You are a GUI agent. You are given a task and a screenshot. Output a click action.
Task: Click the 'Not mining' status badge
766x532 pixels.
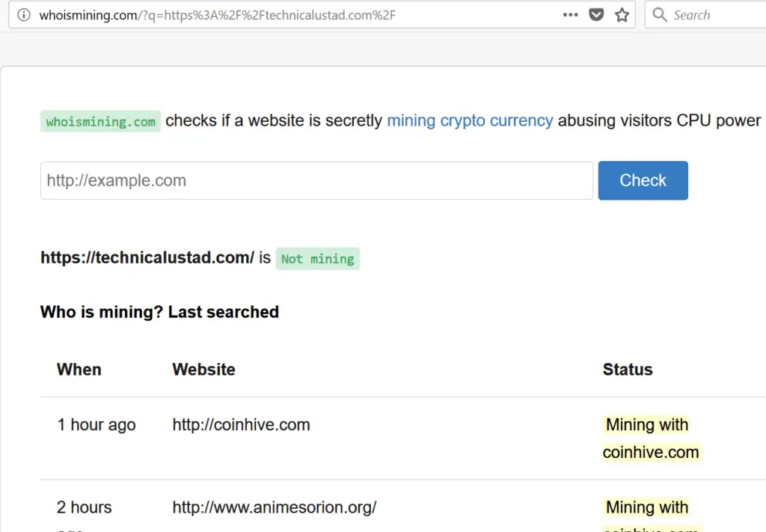(x=317, y=258)
